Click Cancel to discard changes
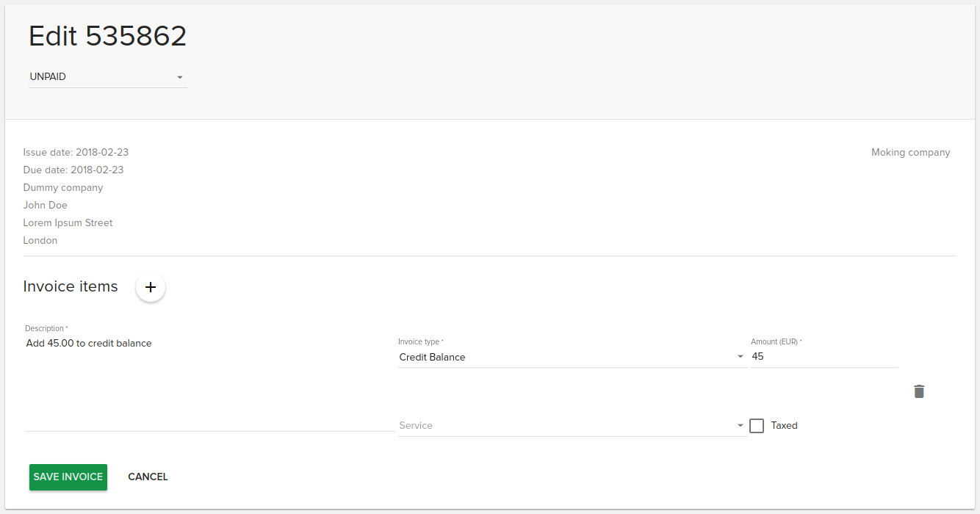Viewport: 980px width, 514px height. click(148, 477)
